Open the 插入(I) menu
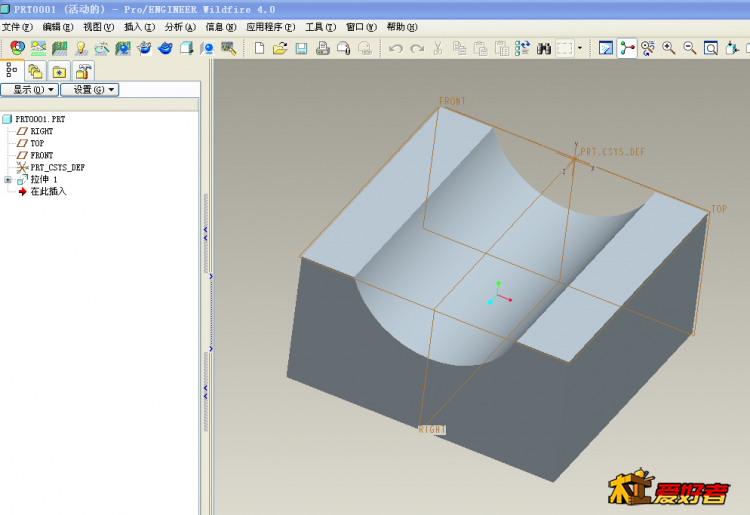This screenshot has width=750, height=515. coord(140,27)
